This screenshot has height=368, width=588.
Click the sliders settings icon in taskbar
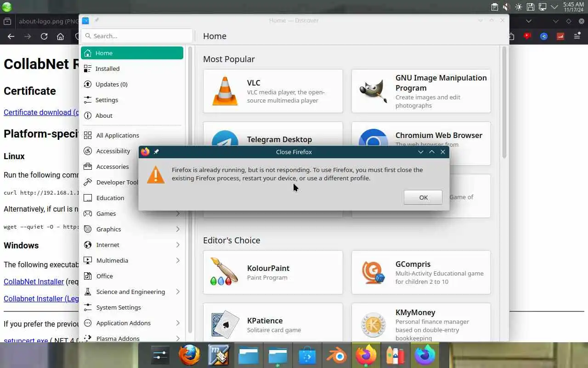pos(160,356)
